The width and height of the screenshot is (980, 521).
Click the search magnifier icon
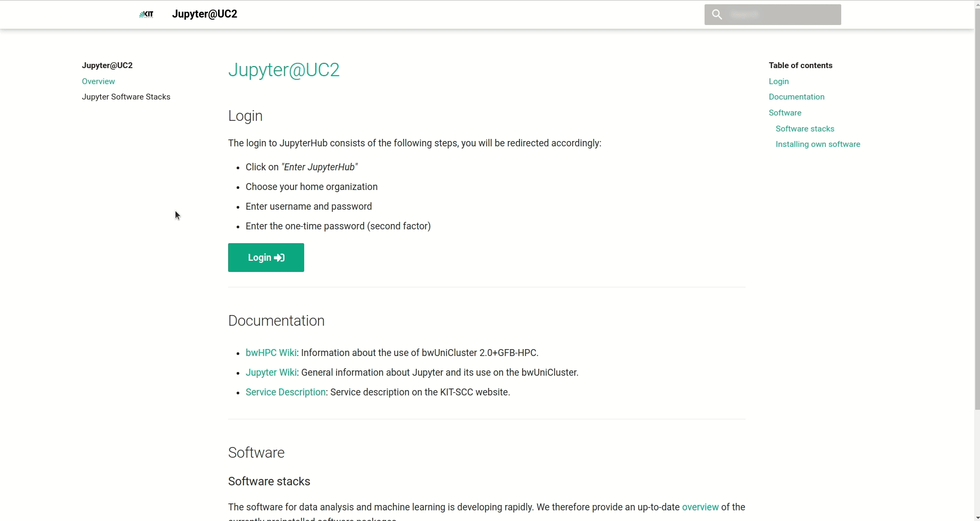pyautogui.click(x=717, y=14)
